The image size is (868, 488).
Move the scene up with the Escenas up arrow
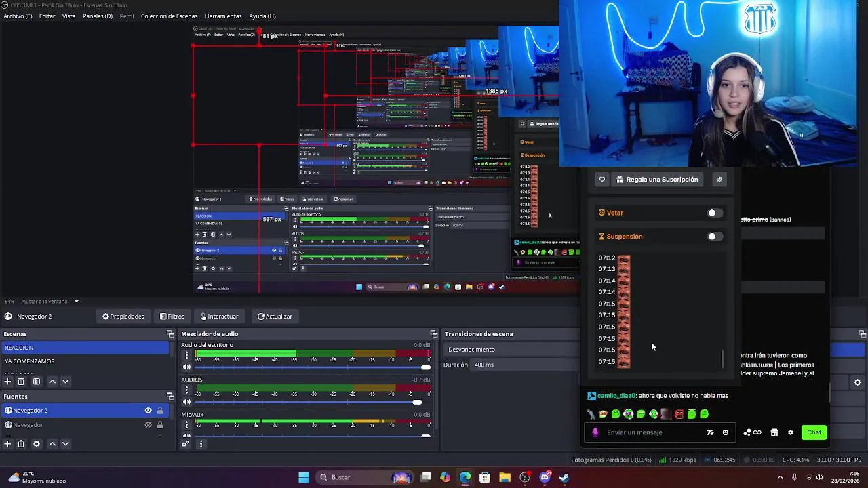[x=52, y=382]
